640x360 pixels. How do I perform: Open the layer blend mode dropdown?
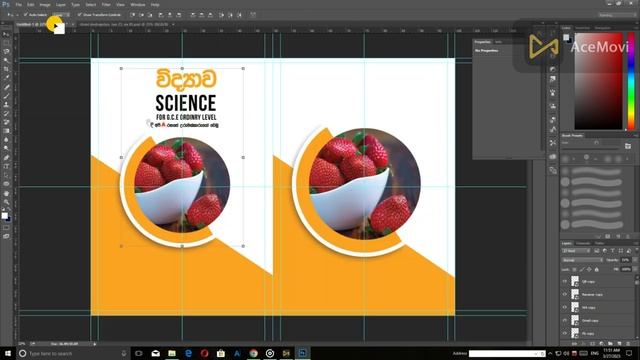pyautogui.click(x=582, y=260)
